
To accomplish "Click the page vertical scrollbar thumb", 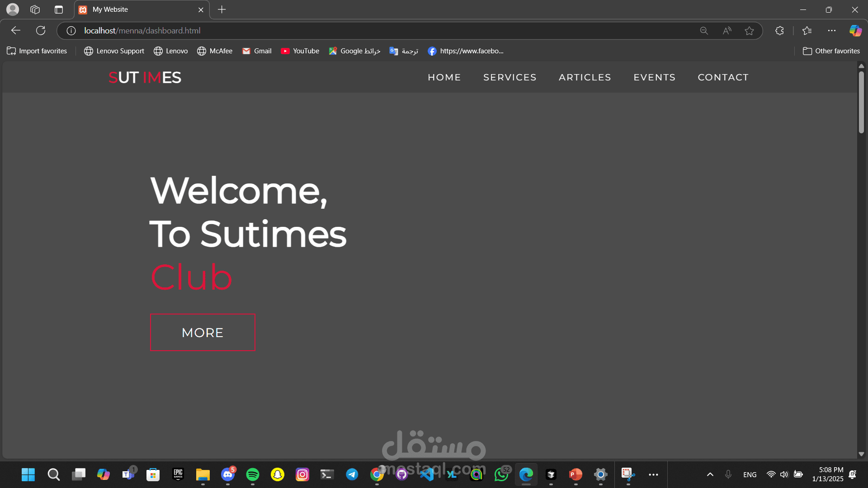I will pos(861,102).
